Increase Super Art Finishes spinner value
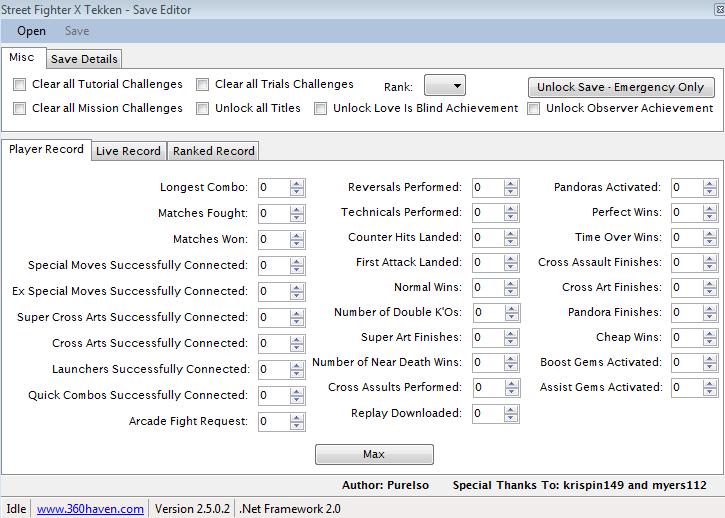 (x=511, y=333)
